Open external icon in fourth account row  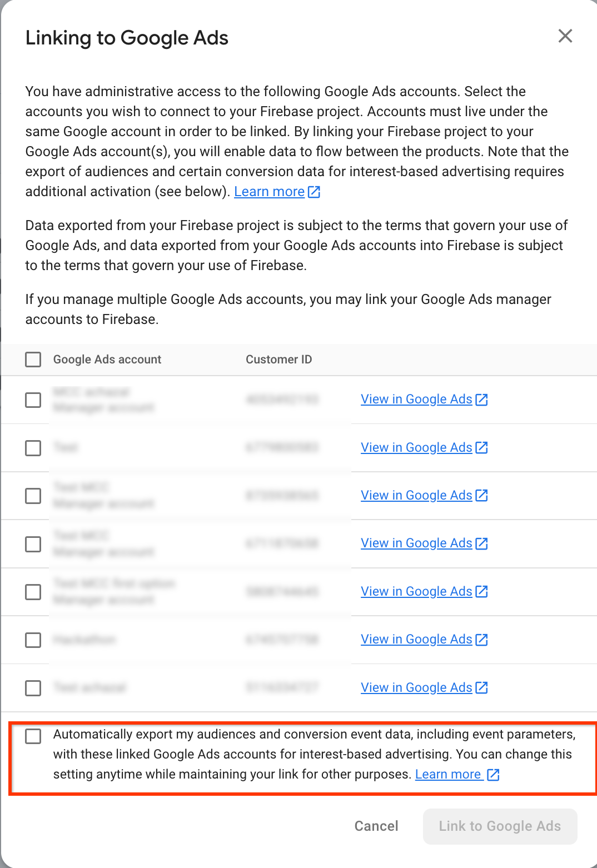482,543
